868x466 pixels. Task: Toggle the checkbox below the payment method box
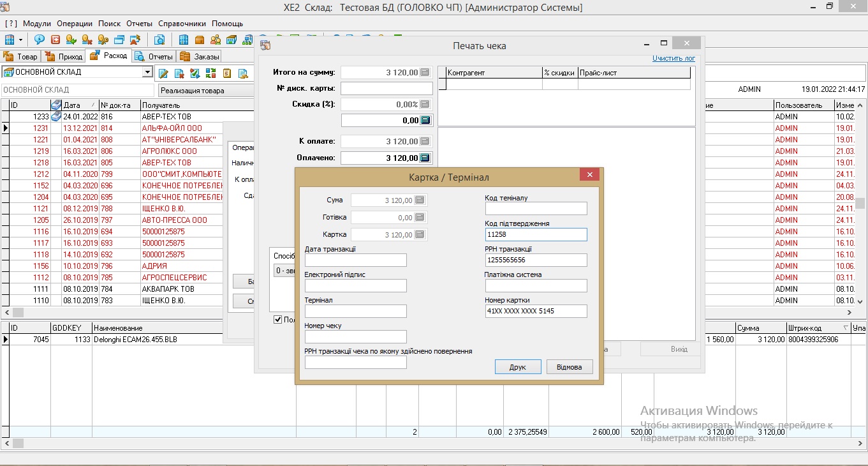coord(277,320)
